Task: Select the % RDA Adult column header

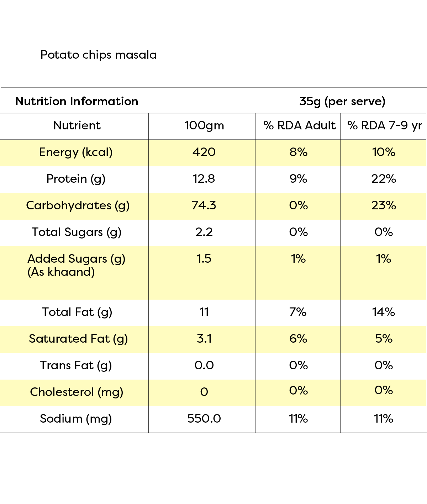Action: 299,125
